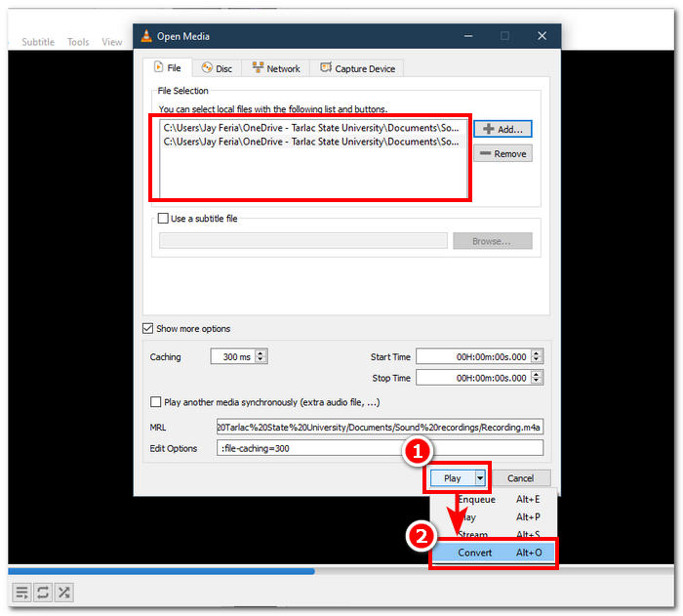Toggle the loop playback icon
The width and height of the screenshot is (683, 616).
click(x=43, y=593)
